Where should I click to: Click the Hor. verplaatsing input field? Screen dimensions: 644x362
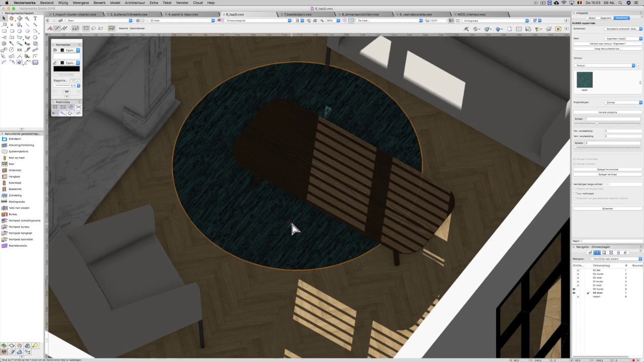(623, 131)
